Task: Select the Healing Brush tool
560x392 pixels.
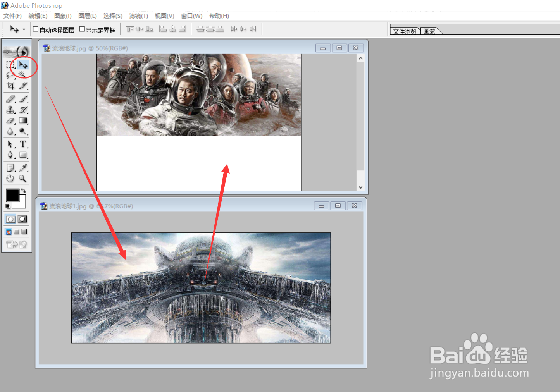Action: point(10,99)
